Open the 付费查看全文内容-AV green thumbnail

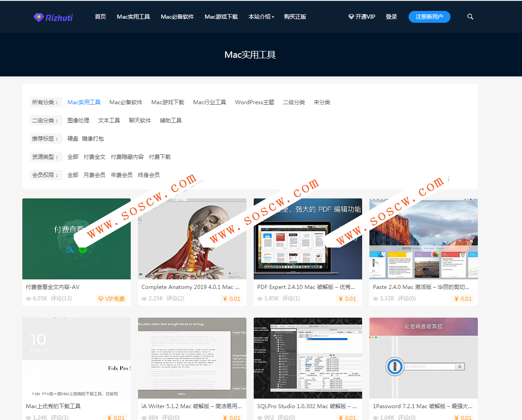[x=77, y=239]
